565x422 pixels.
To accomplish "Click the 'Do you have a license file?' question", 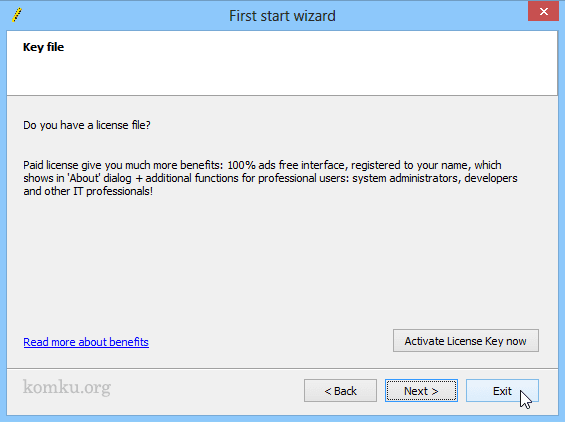I will coord(87,125).
